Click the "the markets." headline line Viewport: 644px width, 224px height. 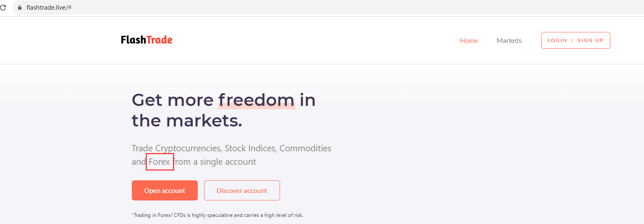tap(187, 121)
